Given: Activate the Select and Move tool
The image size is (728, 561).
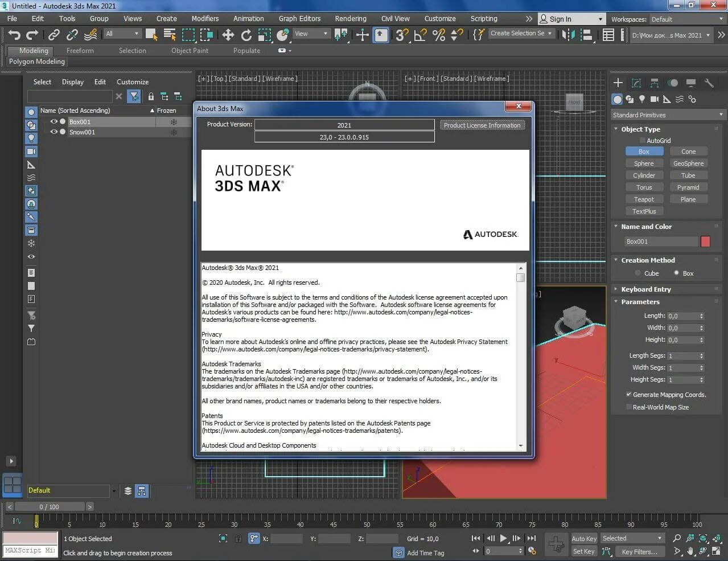Looking at the screenshot, I should pos(228,35).
